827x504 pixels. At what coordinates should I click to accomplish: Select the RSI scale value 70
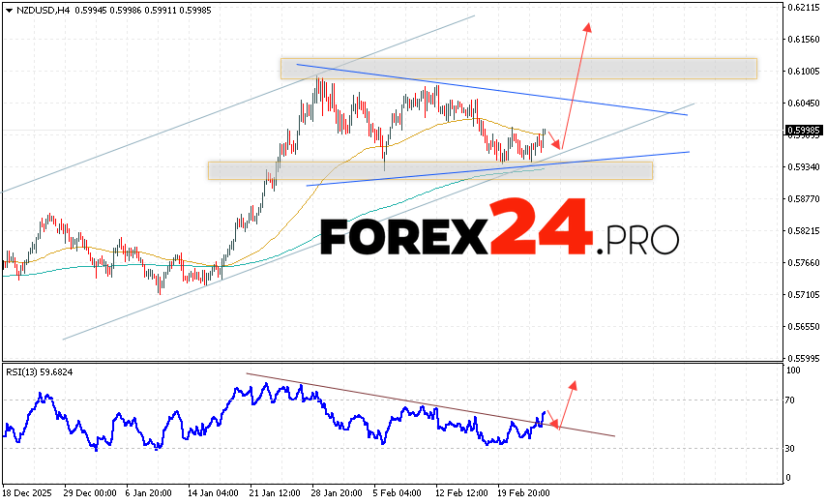click(789, 400)
